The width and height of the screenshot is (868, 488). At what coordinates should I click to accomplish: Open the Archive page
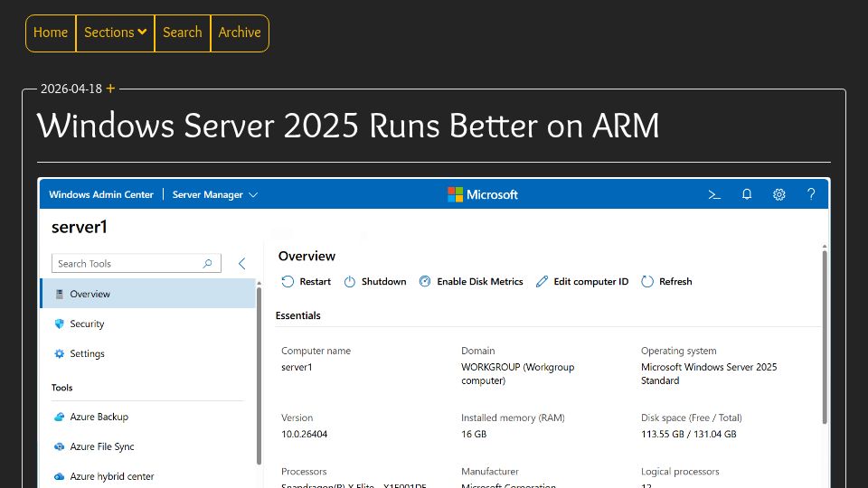click(x=239, y=33)
